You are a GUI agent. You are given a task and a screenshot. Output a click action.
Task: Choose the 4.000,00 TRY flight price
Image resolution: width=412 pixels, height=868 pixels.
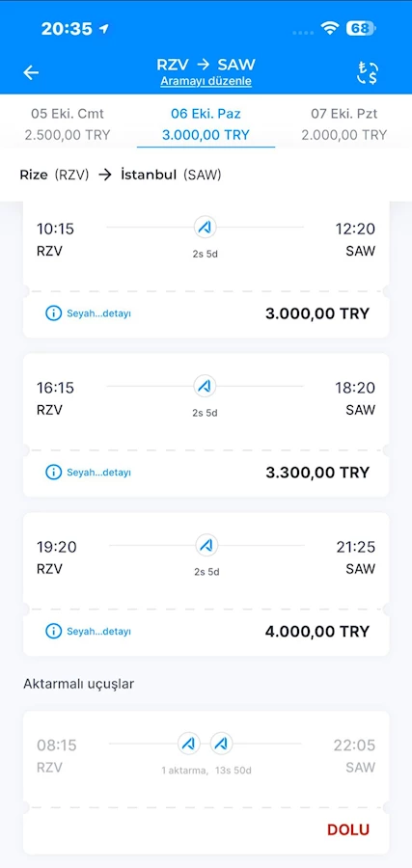(317, 631)
